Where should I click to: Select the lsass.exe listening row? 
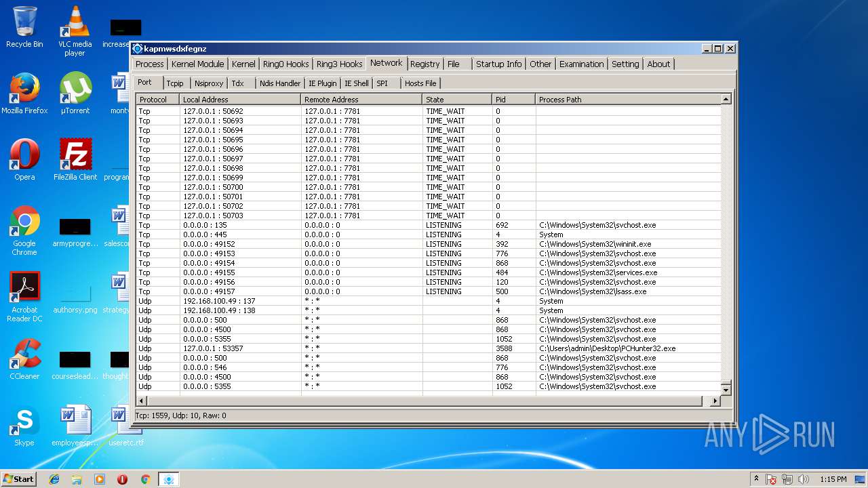click(x=429, y=291)
